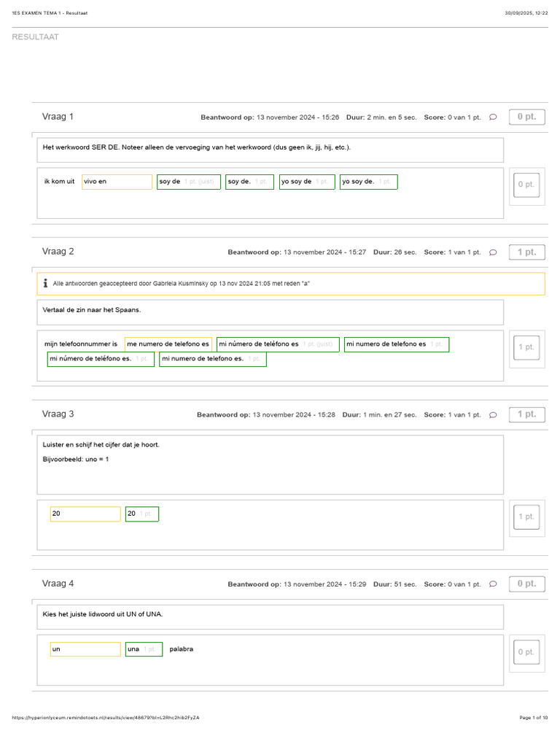The height and width of the screenshot is (747, 560).
Task: Select the correct answer 'una' box
Action: coord(144,649)
